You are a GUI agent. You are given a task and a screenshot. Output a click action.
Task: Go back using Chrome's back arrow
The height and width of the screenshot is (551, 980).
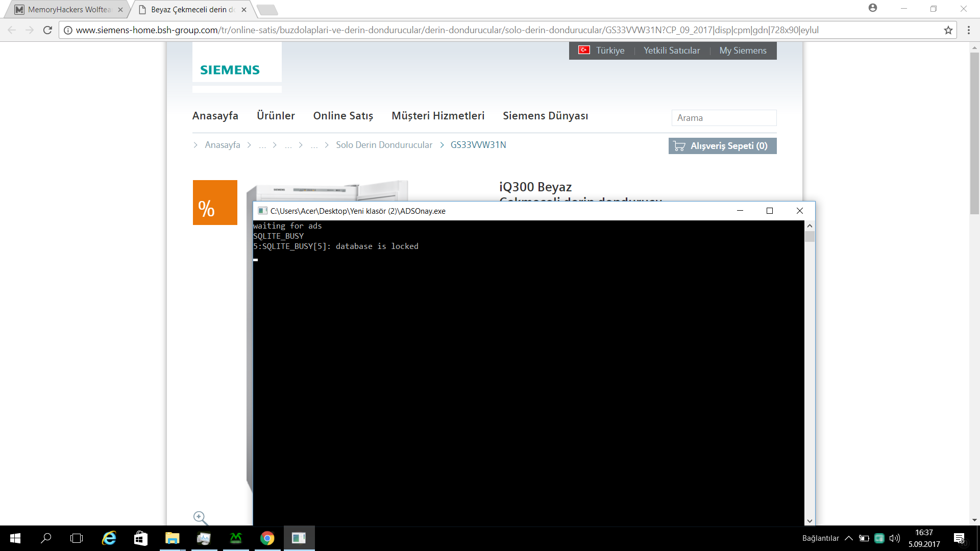(12, 30)
